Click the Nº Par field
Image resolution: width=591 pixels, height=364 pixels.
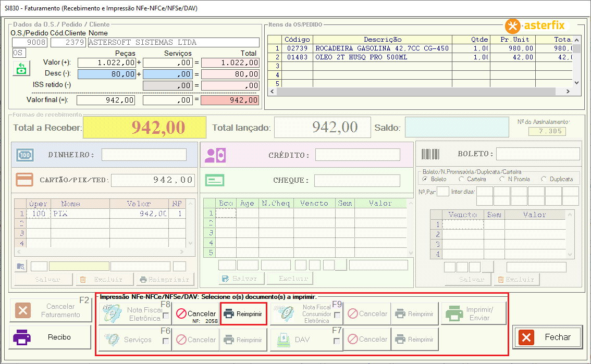point(443,191)
